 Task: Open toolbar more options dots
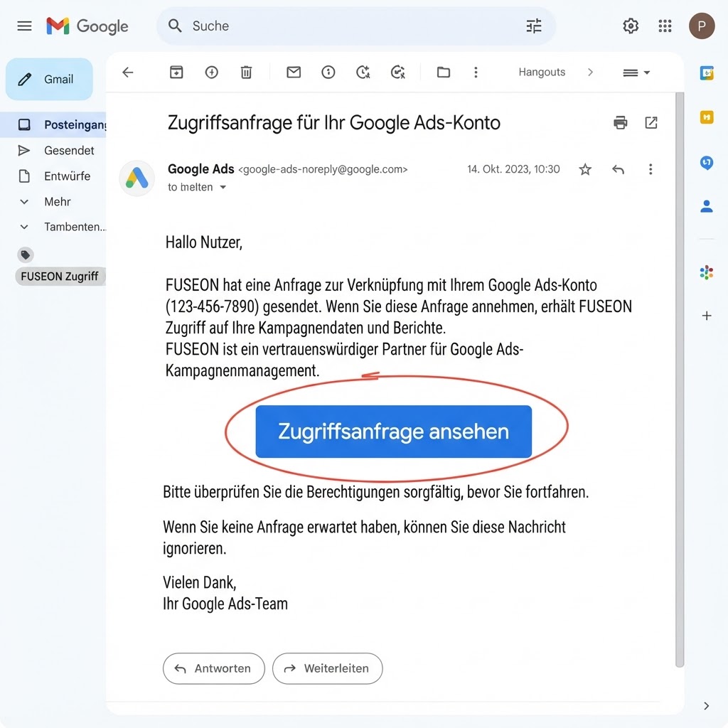coord(476,72)
